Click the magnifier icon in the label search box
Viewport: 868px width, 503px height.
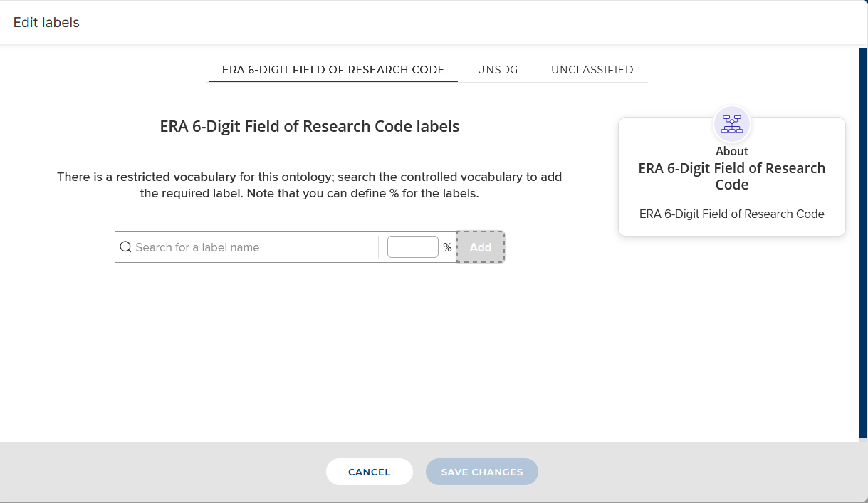tap(125, 247)
